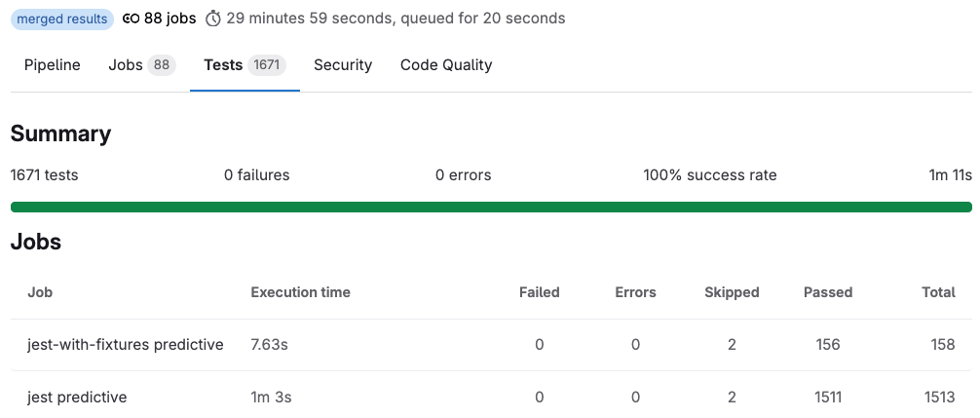Screen dimensions: 980x418
Task: Click the 100% success rate text
Action: pyautogui.click(x=710, y=175)
